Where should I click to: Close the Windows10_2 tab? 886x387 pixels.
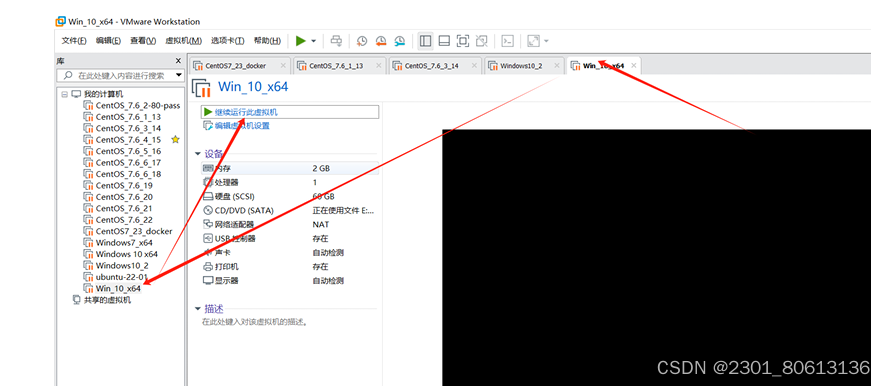click(557, 66)
